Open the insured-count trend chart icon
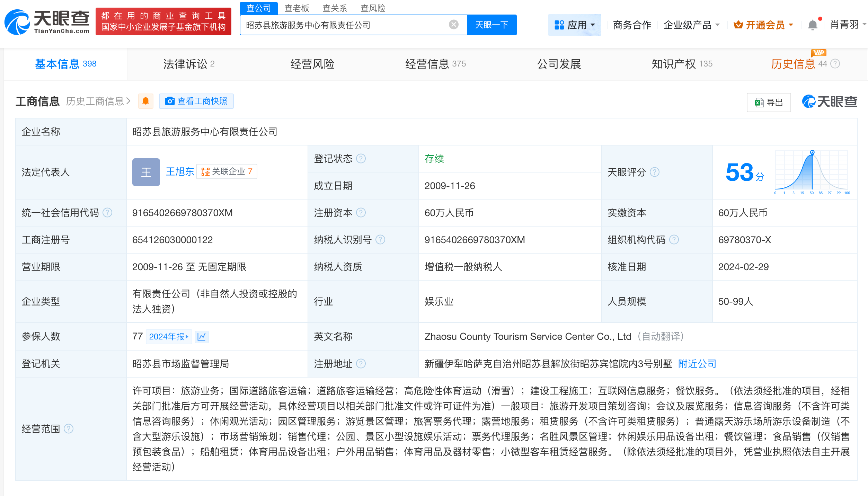Screen dimensions: 868x496 202,336
